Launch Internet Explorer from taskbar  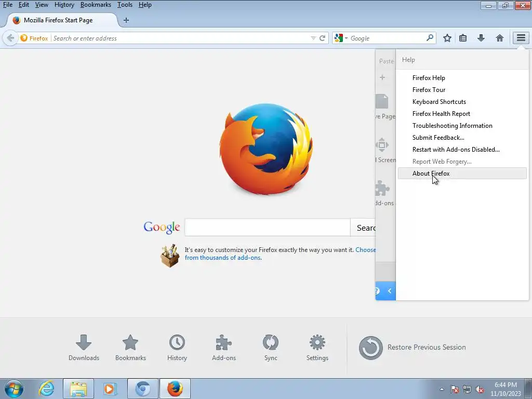coord(46,389)
